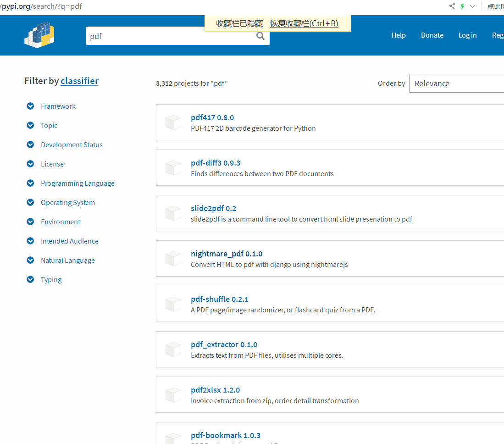Open the Order by Relevance dropdown

tap(456, 83)
